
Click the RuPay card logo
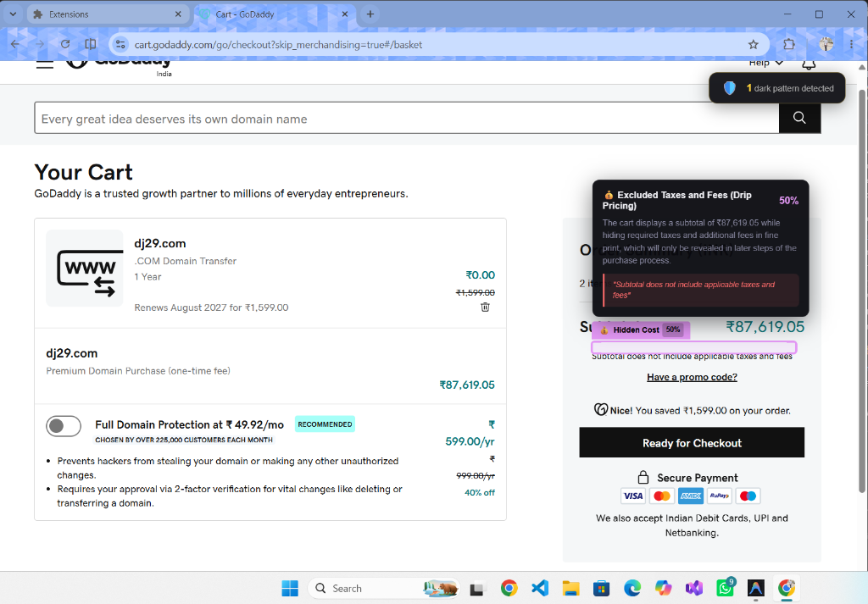[720, 496]
